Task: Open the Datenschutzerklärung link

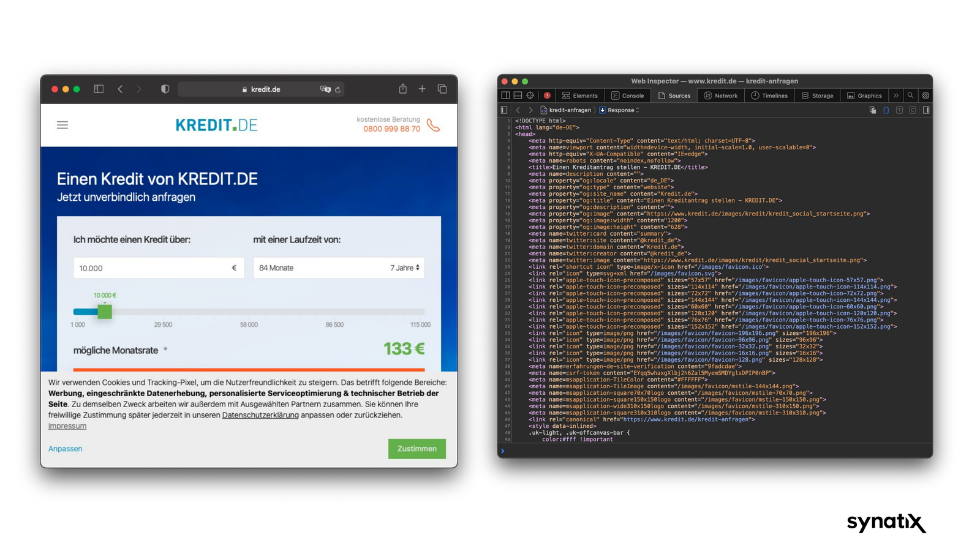Action: [x=260, y=415]
